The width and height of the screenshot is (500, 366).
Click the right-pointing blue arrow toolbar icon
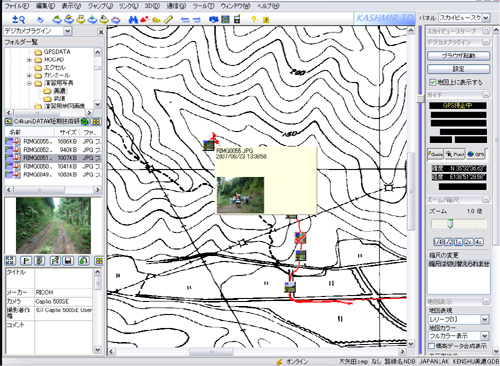197,20
